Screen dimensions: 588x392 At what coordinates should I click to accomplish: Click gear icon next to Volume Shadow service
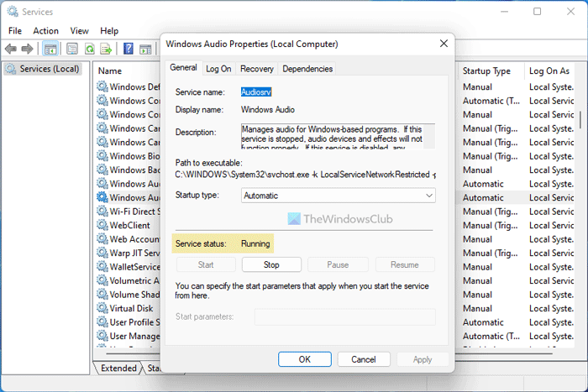[102, 294]
